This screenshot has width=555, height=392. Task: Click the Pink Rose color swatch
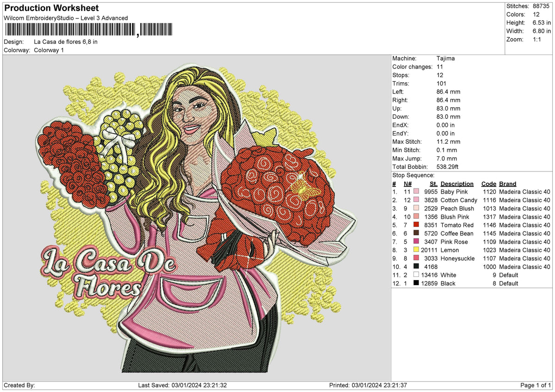pyautogui.click(x=416, y=241)
